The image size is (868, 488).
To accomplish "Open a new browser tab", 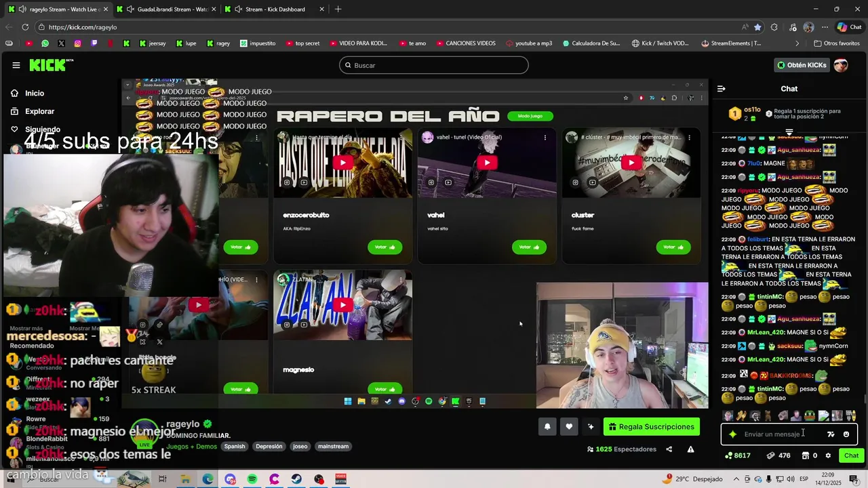I will coord(338,9).
